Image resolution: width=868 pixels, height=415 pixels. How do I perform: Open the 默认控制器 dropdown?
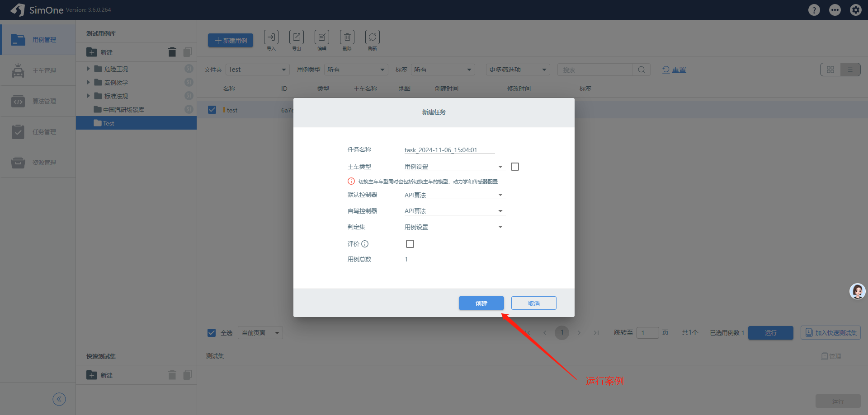(454, 195)
